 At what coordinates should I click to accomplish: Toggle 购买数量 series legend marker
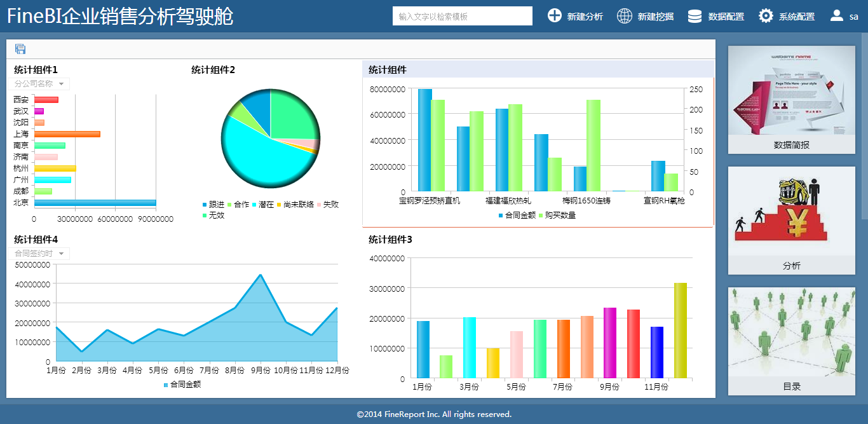(x=541, y=215)
